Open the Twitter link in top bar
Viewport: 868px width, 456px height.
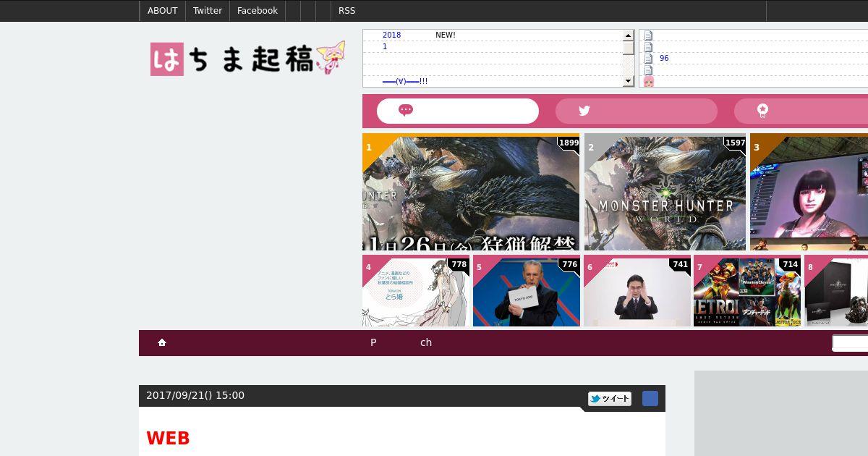coord(207,11)
